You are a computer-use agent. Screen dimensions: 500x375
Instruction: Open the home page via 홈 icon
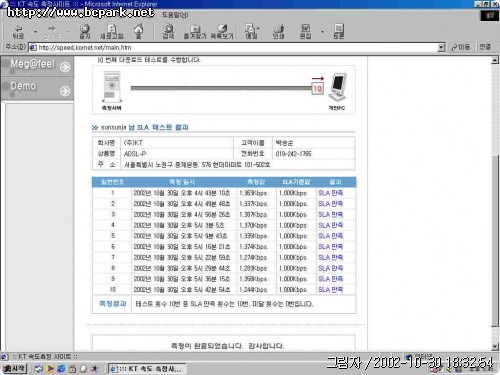(138, 32)
